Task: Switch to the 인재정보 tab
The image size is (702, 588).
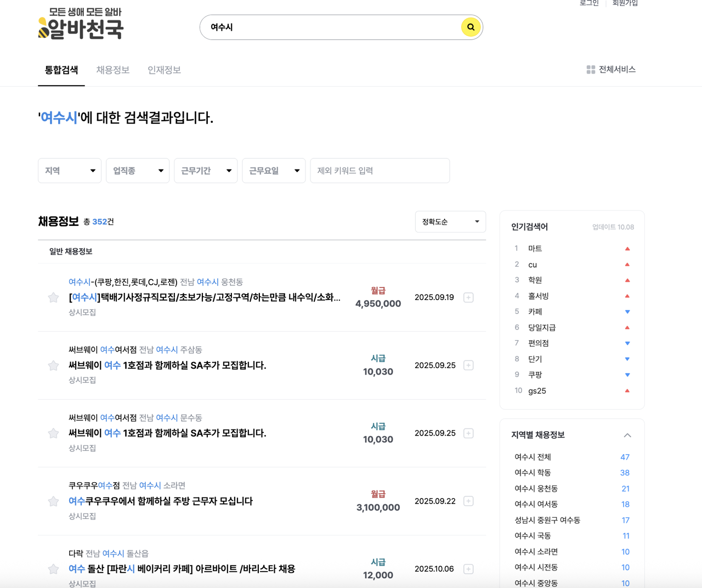Action: [164, 70]
